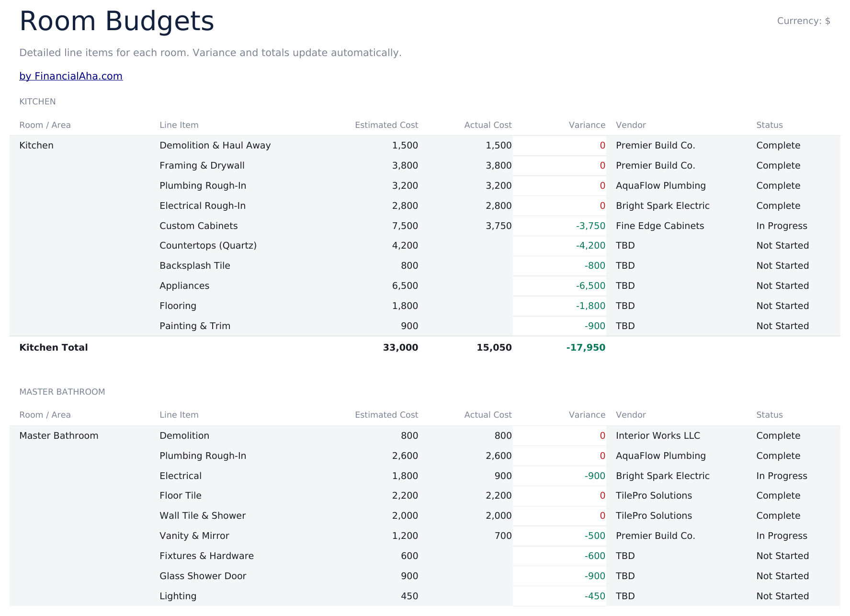850x616 pixels.
Task: Click the Kitchen Flooring line item
Action: click(178, 306)
